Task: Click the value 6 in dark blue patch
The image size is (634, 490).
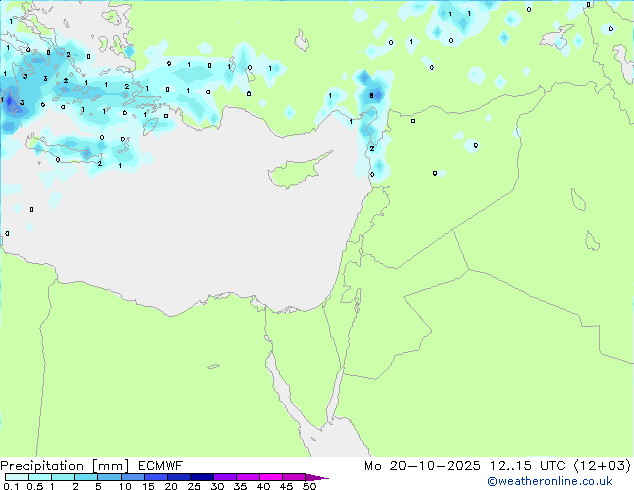Action: [x=372, y=96]
